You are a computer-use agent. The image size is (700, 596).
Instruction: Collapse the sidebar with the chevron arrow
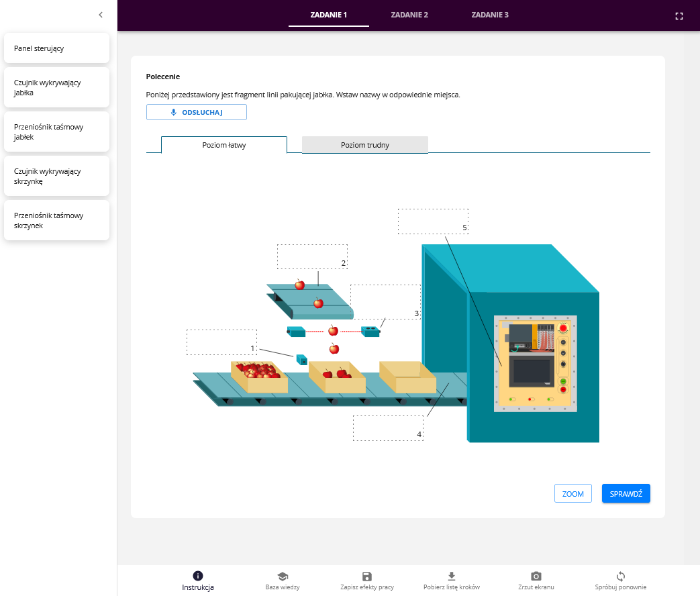point(101,15)
